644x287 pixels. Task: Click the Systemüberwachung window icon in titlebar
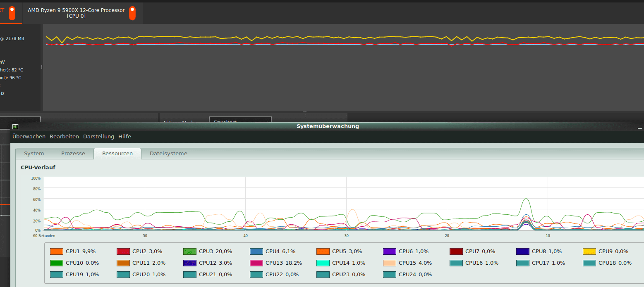pos(15,126)
